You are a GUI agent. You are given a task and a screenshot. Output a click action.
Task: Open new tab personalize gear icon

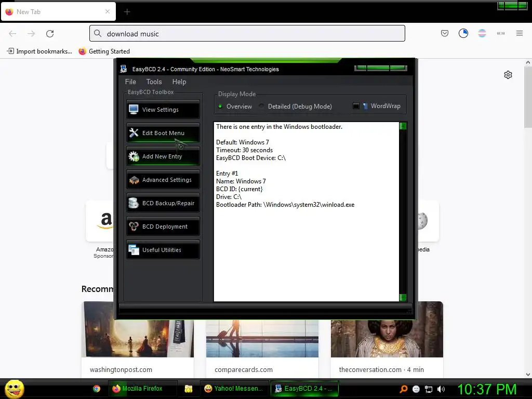pyautogui.click(x=508, y=75)
